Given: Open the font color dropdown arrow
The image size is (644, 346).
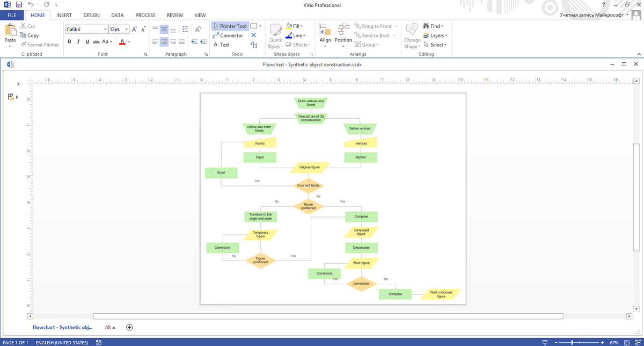Looking at the screenshot, I should (x=129, y=42).
